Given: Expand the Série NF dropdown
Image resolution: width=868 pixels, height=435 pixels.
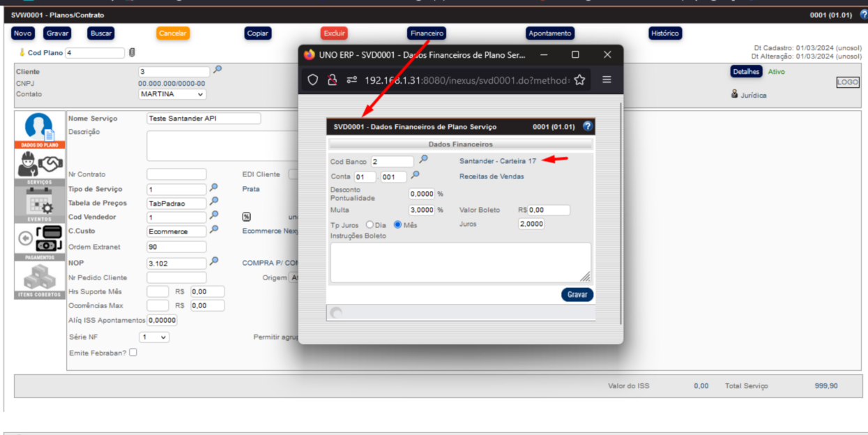Looking at the screenshot, I should tap(154, 337).
